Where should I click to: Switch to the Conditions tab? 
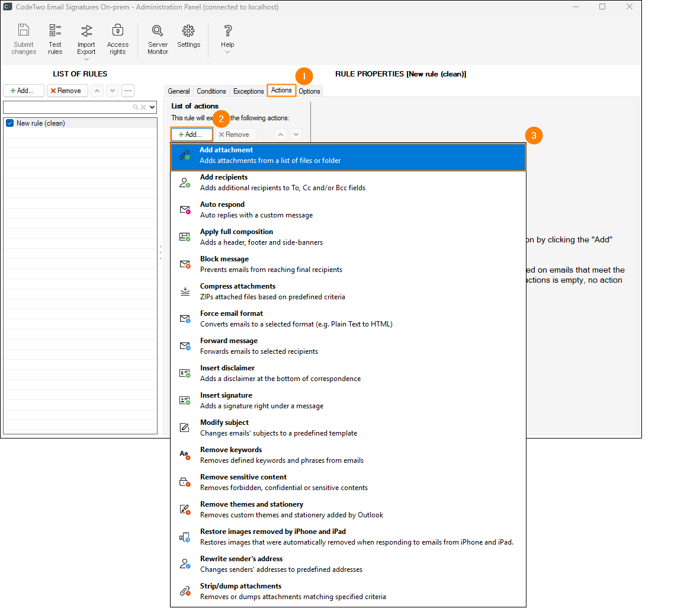pos(211,91)
